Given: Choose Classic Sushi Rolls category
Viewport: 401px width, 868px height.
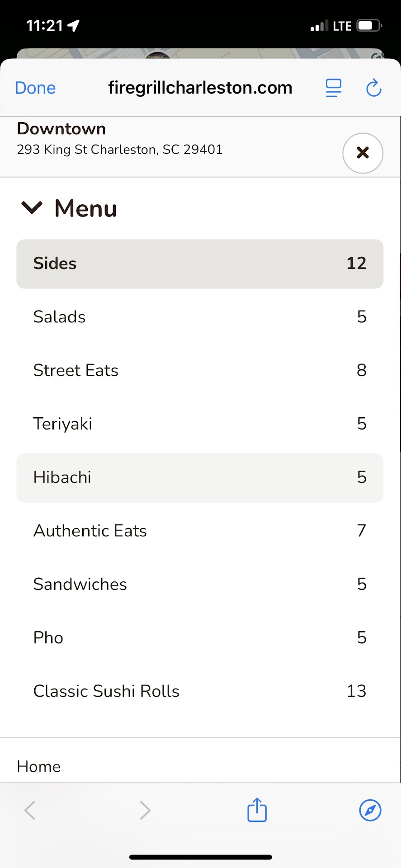Looking at the screenshot, I should (x=200, y=691).
